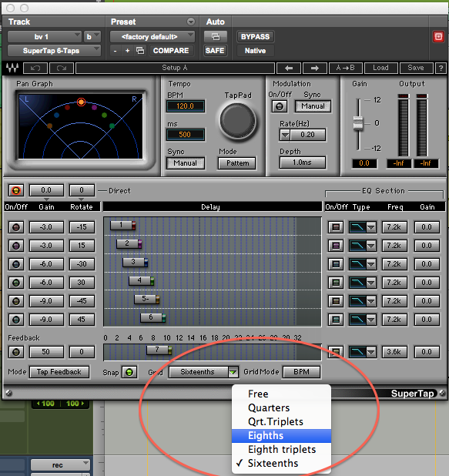Toggle EQ on for tap 5
This screenshot has height=476, width=449.
tap(336, 301)
